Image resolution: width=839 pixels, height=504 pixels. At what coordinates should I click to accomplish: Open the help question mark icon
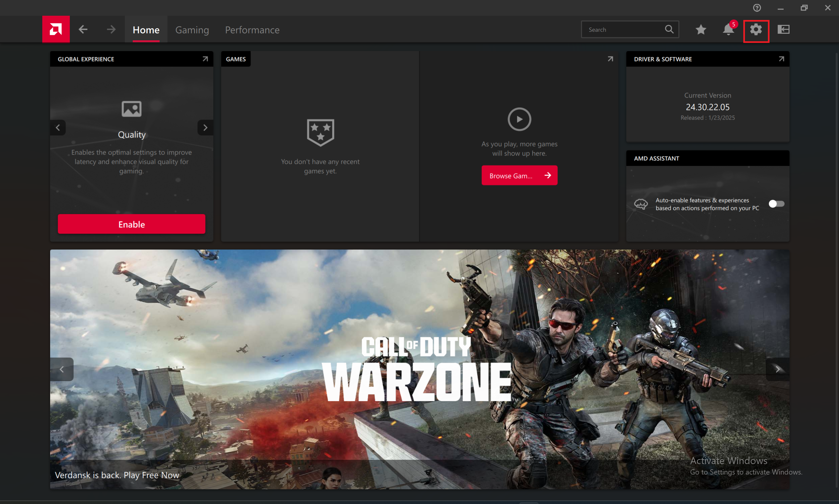757,8
